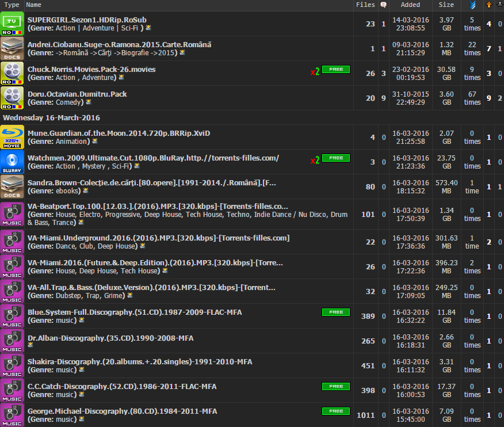The height and width of the screenshot is (427, 504).
Task: Sort by the blue snatched-arrows column icon
Action: [472, 5]
